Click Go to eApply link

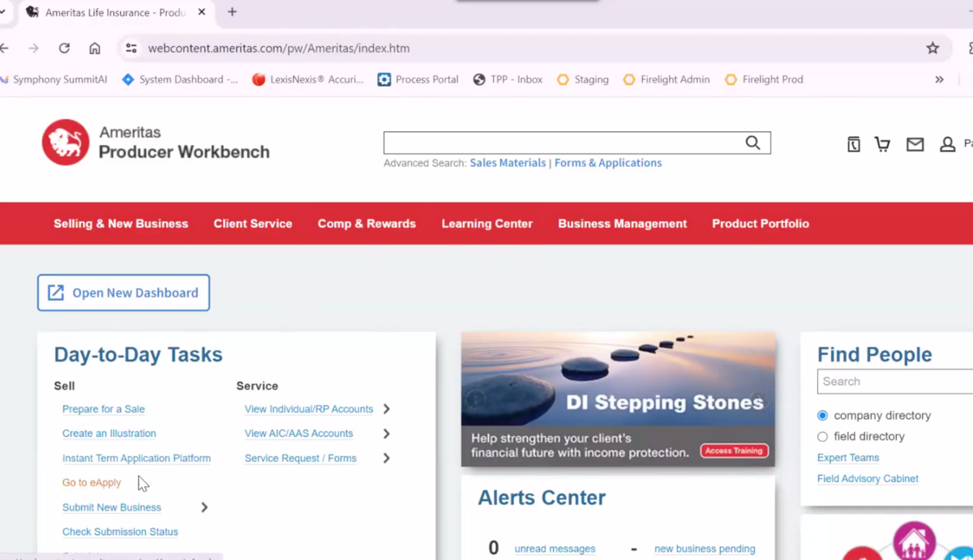click(x=92, y=482)
